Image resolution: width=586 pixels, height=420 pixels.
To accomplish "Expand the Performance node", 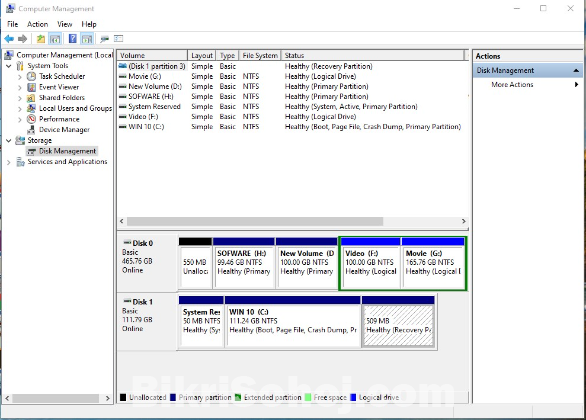I will 20,120.
